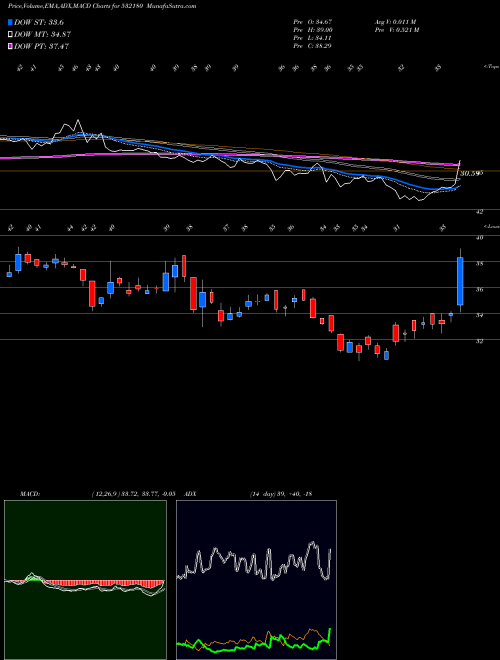This screenshot has width=500, height=660.
Task: Select the 'DOW MT: 34.87' legend label
Action: 42,34
